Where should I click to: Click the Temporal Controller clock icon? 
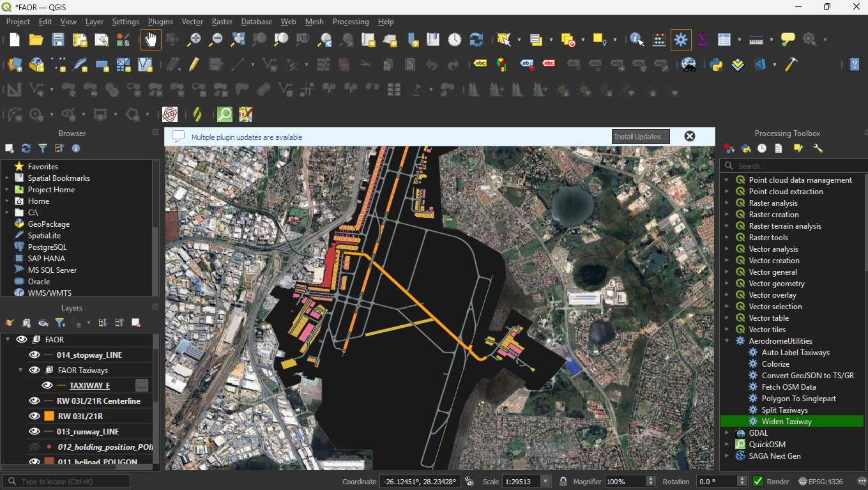pos(454,40)
